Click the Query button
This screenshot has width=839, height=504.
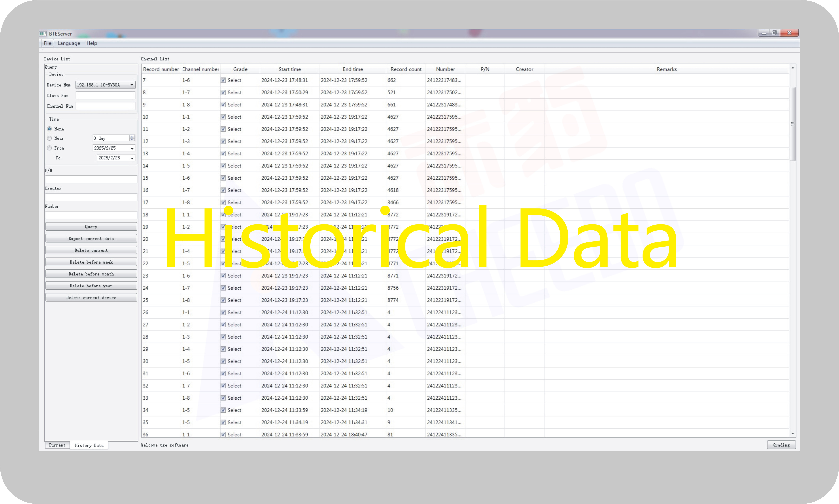point(91,227)
